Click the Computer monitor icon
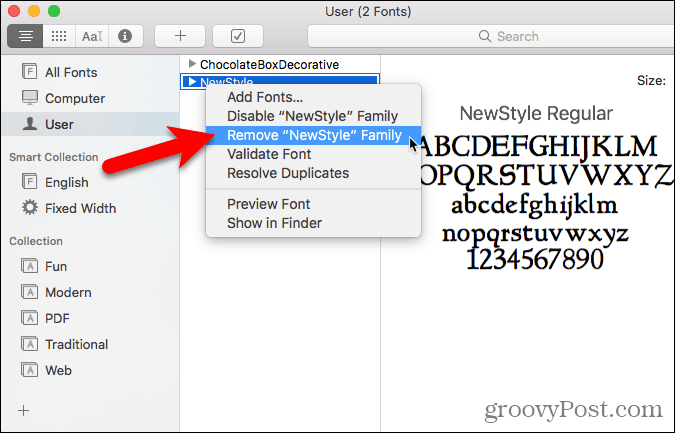The width and height of the screenshot is (675, 433). (30, 98)
